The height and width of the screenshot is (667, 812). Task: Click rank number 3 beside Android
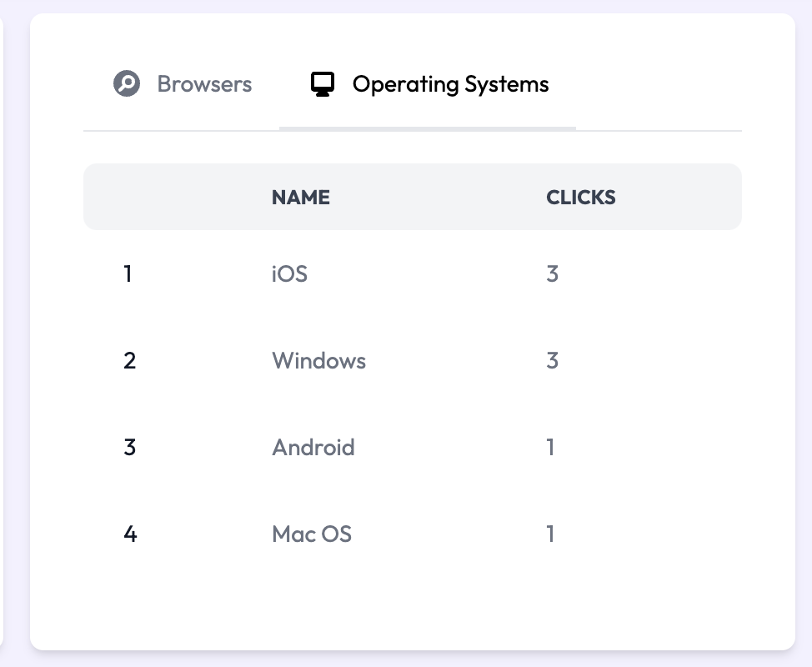(x=129, y=448)
